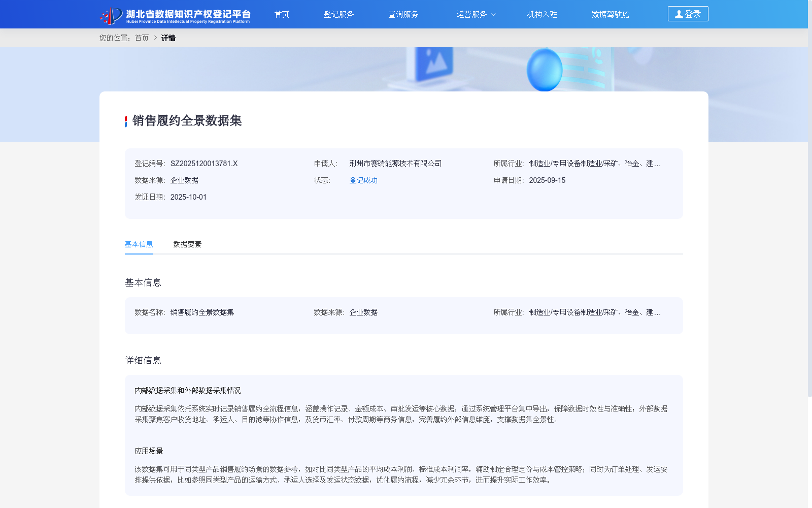Expand the 运营服务 dropdown arrow
Image resolution: width=812 pixels, height=508 pixels.
493,15
